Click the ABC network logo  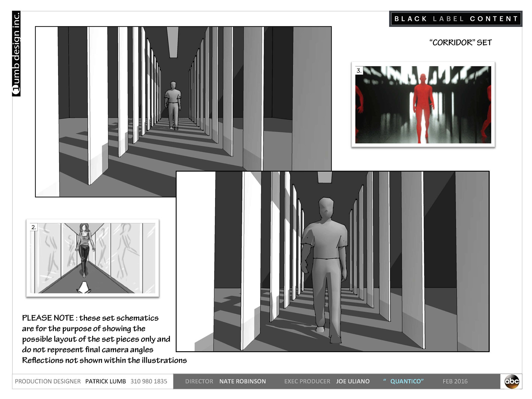[x=511, y=381]
